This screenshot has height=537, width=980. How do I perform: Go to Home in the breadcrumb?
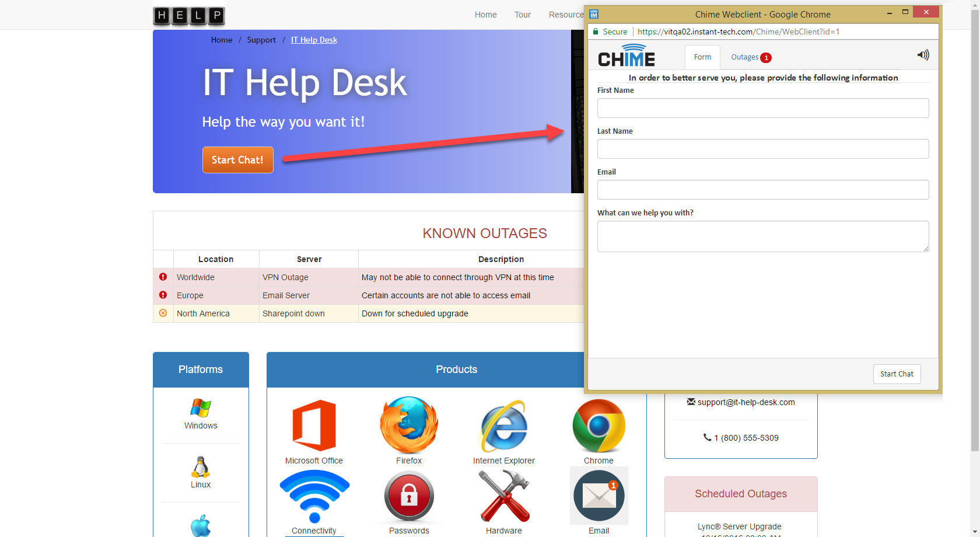[x=222, y=40]
